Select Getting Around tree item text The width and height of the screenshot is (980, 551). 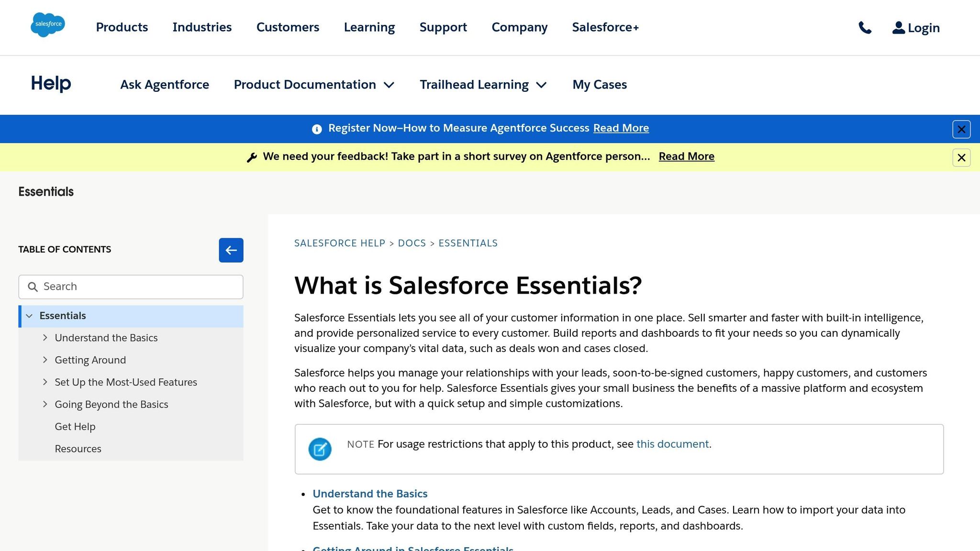(x=90, y=360)
